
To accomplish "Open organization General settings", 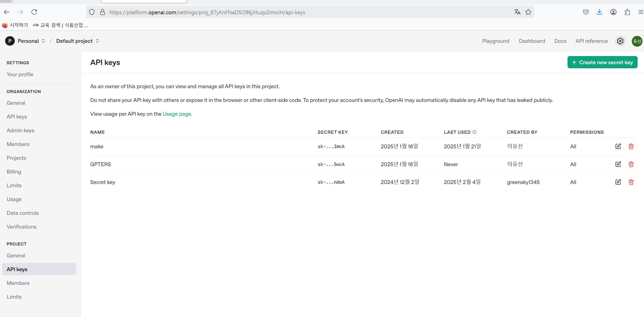I will tap(39, 103).
